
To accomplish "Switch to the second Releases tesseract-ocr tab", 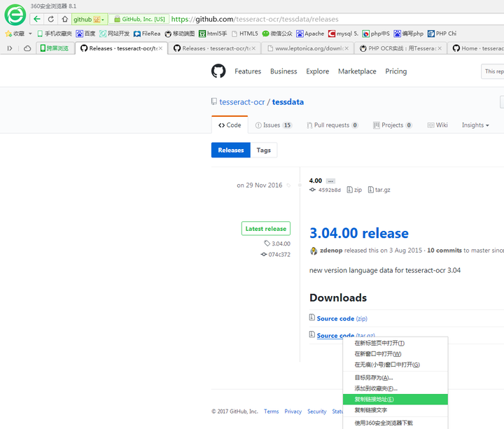I will click(213, 48).
